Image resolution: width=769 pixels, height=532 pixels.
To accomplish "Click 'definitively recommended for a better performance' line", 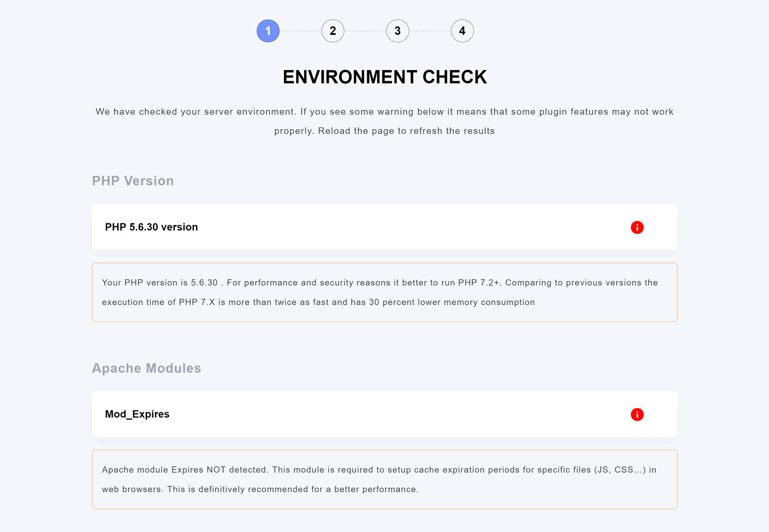I will tap(308, 489).
